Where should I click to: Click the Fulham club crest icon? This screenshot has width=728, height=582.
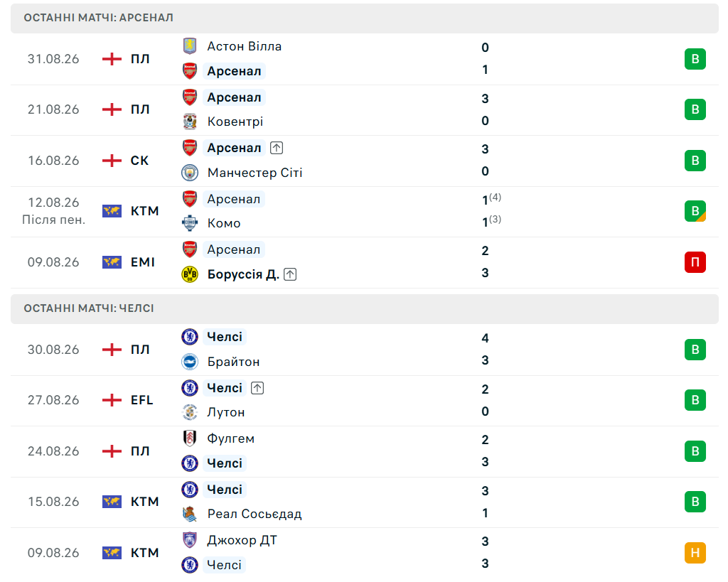189,438
